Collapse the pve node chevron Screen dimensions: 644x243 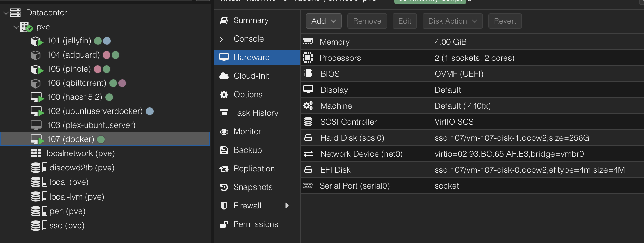point(16,27)
